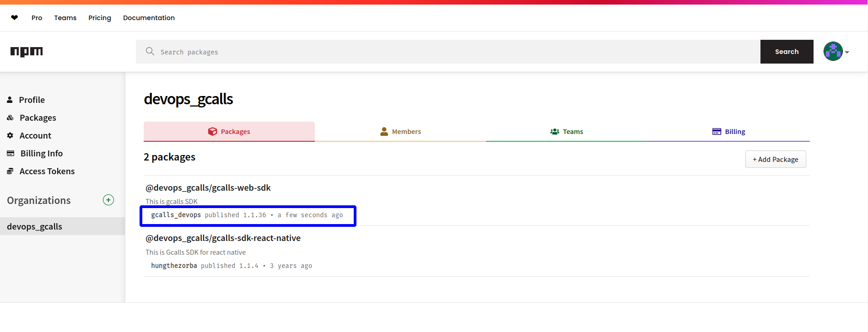The width and height of the screenshot is (868, 332).
Task: Click the Account gear icon in sidebar
Action: 10,135
